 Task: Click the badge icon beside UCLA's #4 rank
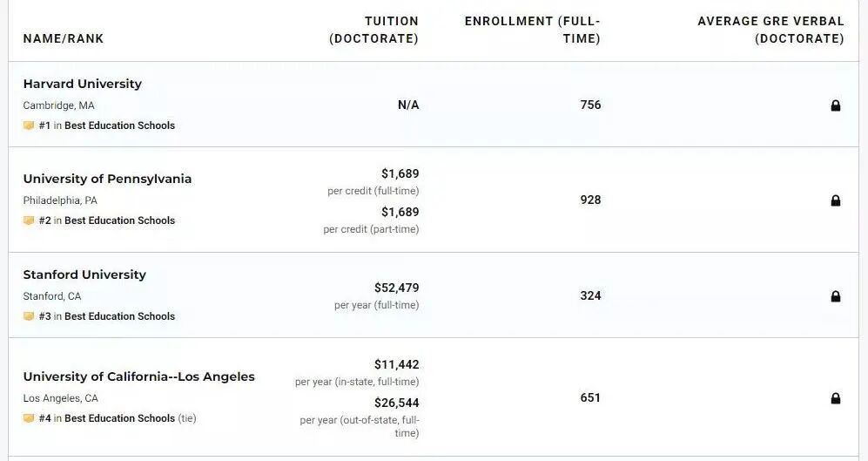pos(29,418)
